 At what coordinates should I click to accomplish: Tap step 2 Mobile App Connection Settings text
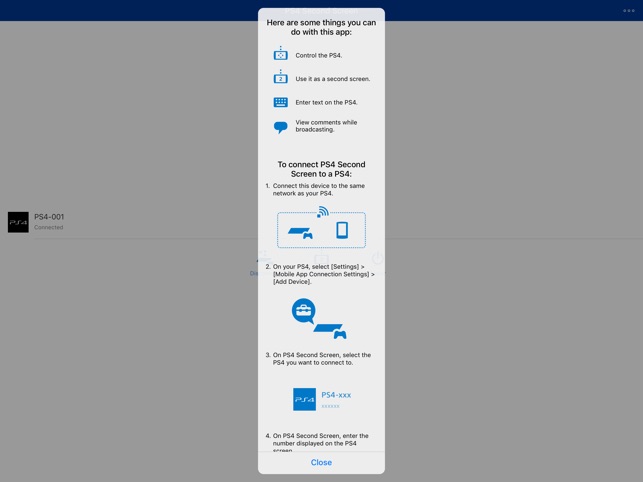(x=323, y=274)
